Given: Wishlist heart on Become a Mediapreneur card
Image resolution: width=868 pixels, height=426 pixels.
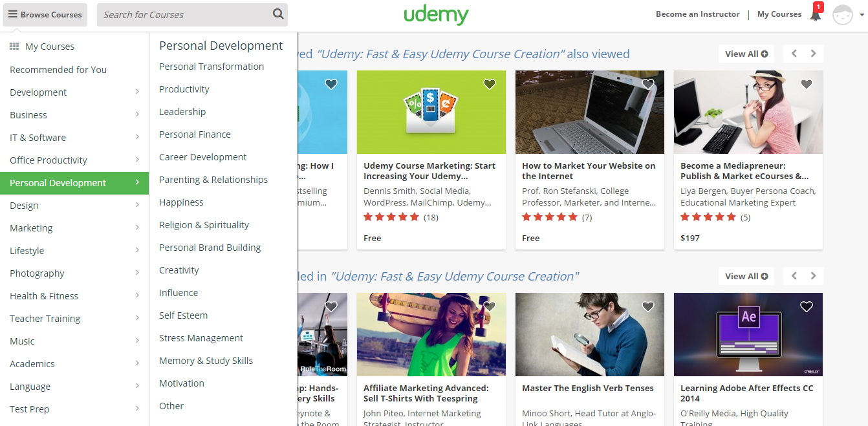Looking at the screenshot, I should 807,84.
